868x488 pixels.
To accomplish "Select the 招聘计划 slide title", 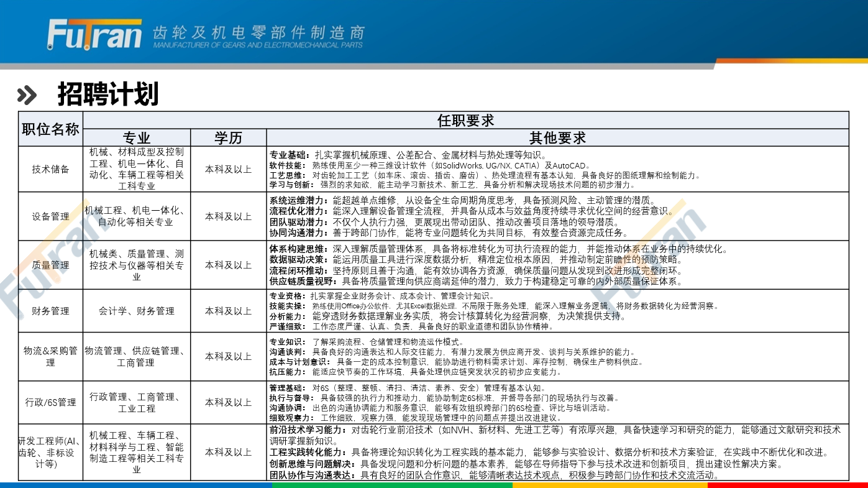I will [108, 94].
